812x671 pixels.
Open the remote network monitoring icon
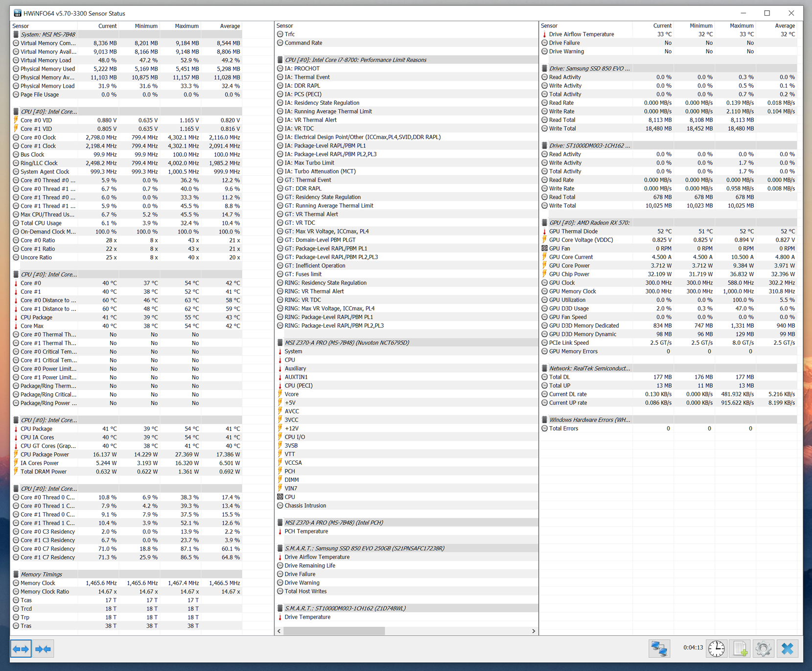pyautogui.click(x=659, y=648)
